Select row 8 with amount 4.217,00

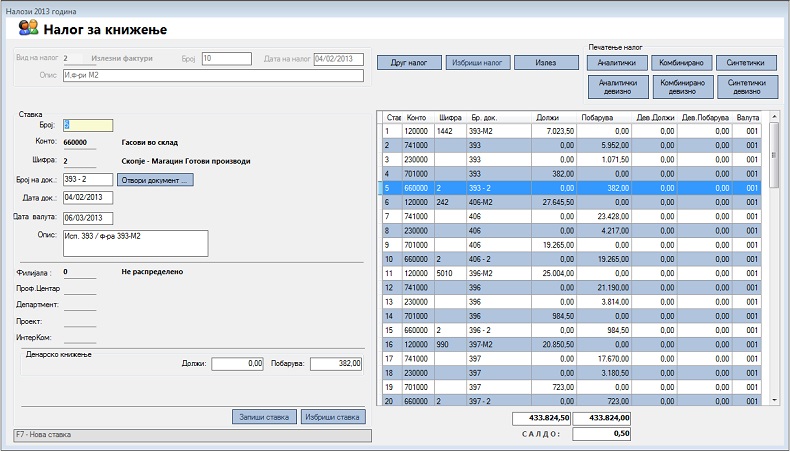click(571, 231)
